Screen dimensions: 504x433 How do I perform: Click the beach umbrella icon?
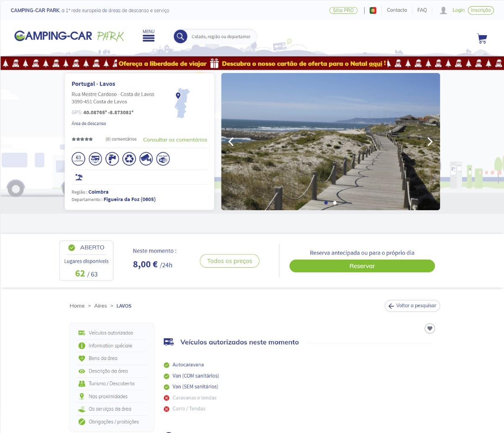(x=79, y=177)
